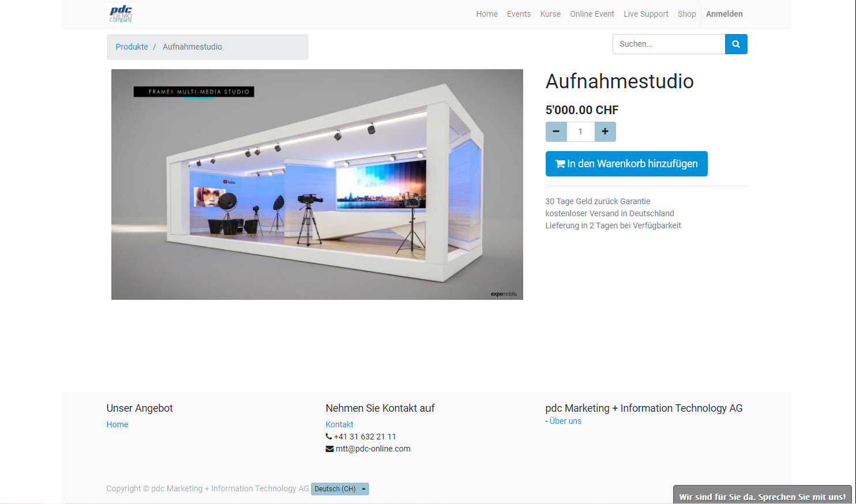Click the email mtt@pdc-online.com
The width and height of the screenshot is (856, 504).
[373, 449]
